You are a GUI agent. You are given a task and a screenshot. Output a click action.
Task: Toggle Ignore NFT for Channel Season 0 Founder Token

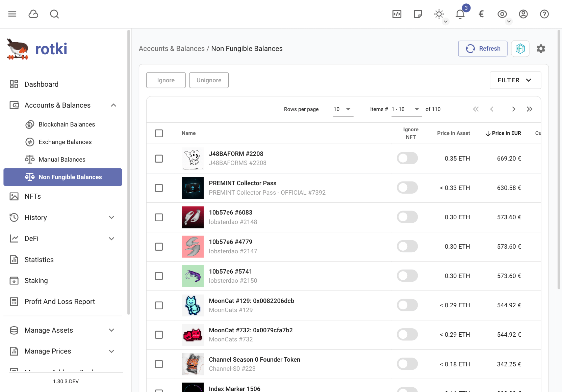click(x=407, y=364)
